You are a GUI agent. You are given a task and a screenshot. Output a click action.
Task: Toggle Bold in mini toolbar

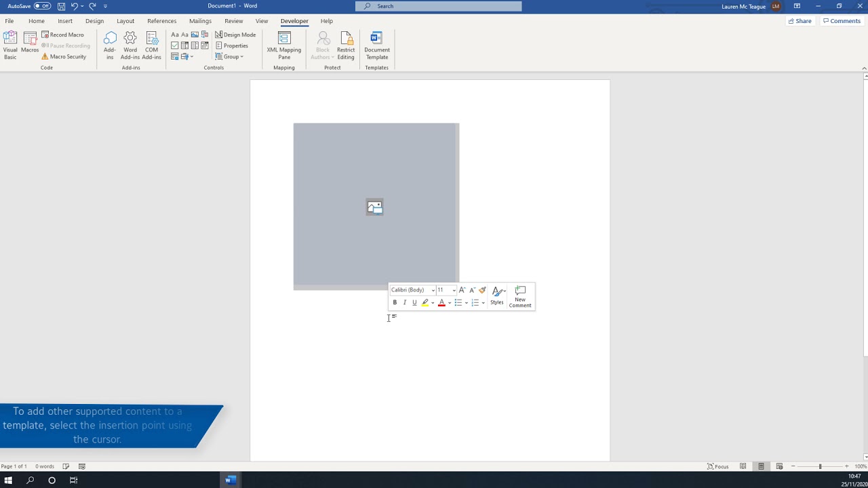pos(395,302)
